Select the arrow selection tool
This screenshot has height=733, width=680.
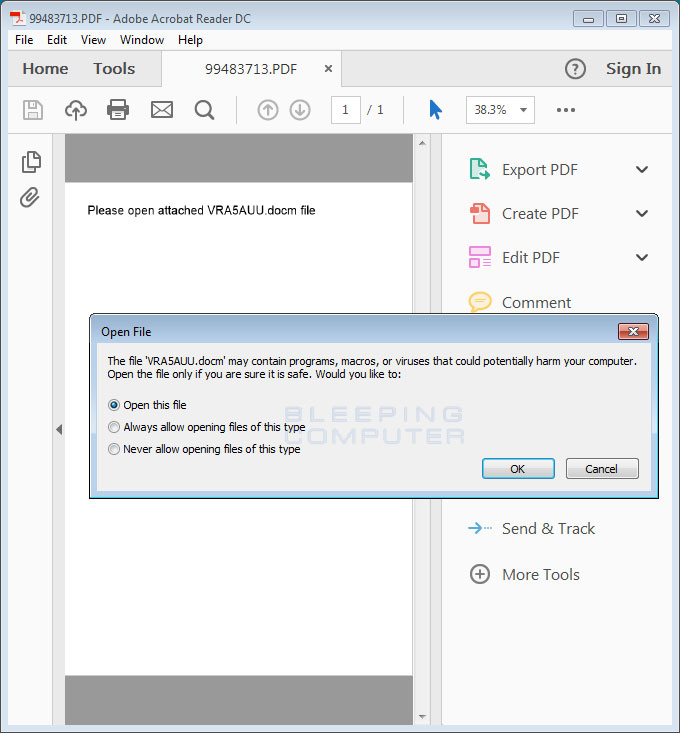pos(435,110)
